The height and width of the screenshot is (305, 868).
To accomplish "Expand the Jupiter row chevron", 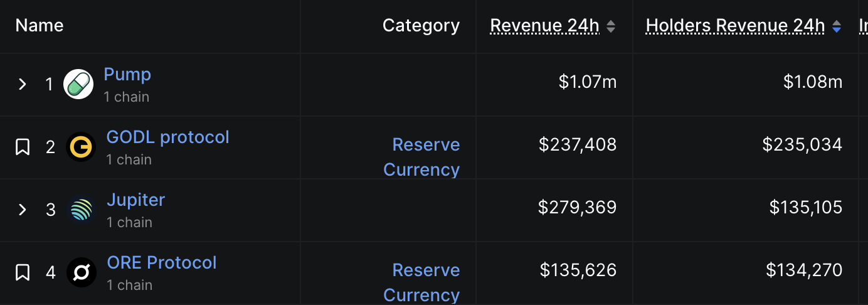I will (23, 210).
